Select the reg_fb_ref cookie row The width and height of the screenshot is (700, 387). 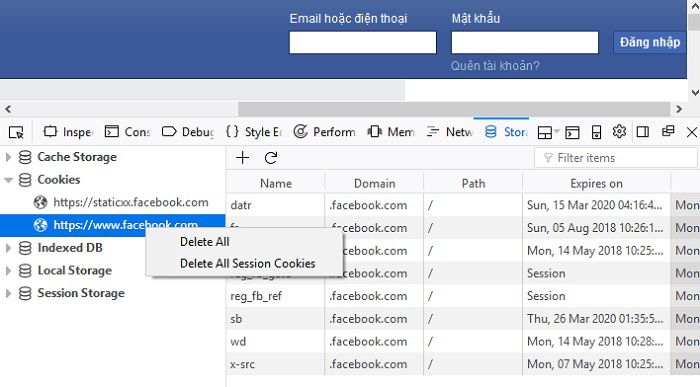click(463, 296)
